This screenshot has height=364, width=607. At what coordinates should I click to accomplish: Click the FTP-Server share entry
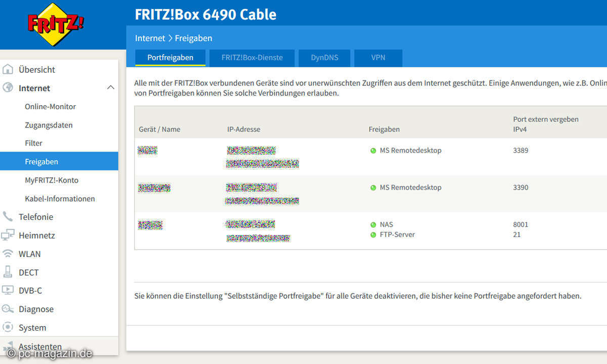tap(397, 234)
